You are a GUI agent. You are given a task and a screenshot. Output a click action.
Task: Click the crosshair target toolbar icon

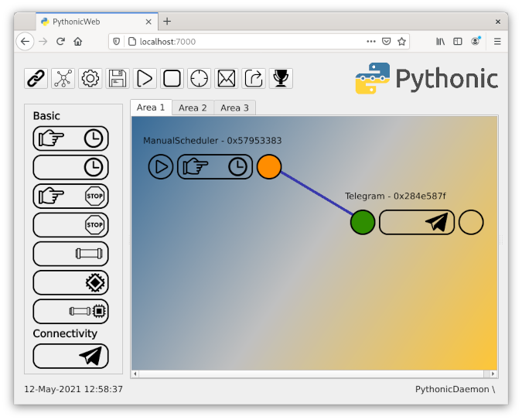click(200, 78)
